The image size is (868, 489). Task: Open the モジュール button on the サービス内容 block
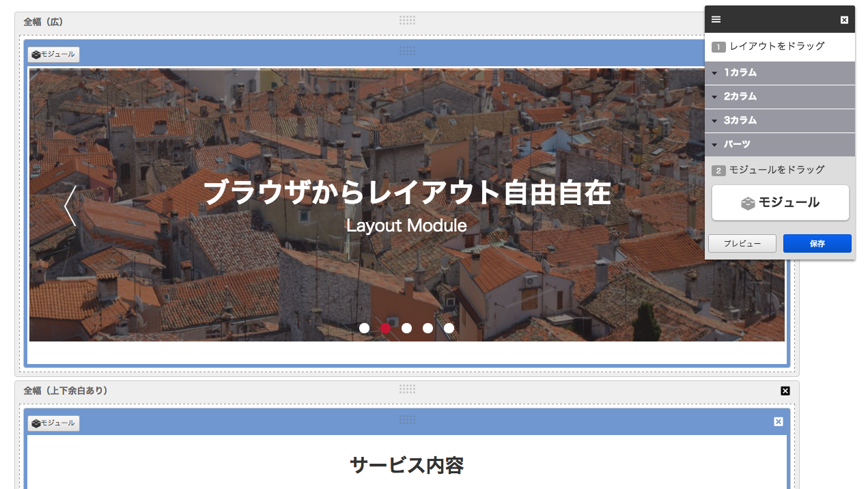(x=54, y=423)
